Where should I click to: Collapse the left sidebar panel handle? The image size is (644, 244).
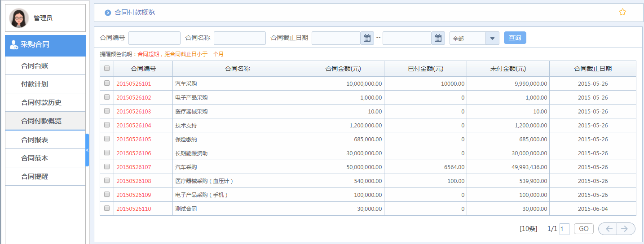[87, 150]
